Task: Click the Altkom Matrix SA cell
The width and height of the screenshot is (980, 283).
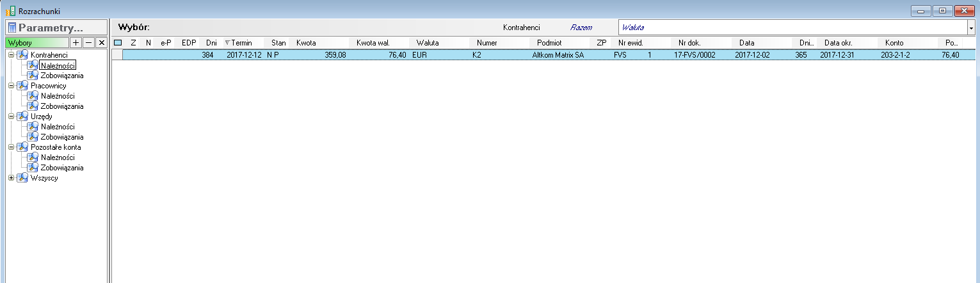Action: pyautogui.click(x=558, y=55)
